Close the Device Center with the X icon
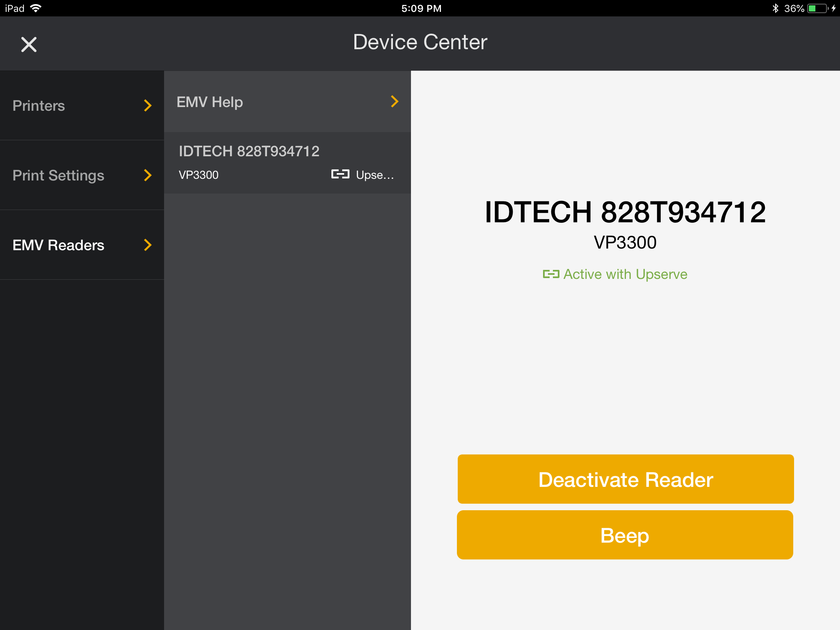Viewport: 840px width, 630px height. tap(29, 44)
